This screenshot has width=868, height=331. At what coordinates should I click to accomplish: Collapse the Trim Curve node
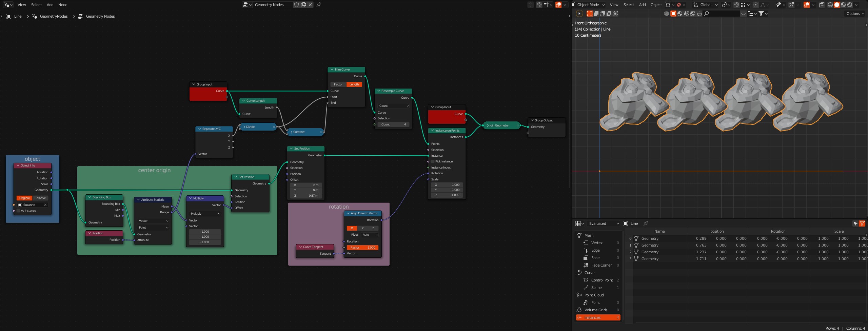332,70
